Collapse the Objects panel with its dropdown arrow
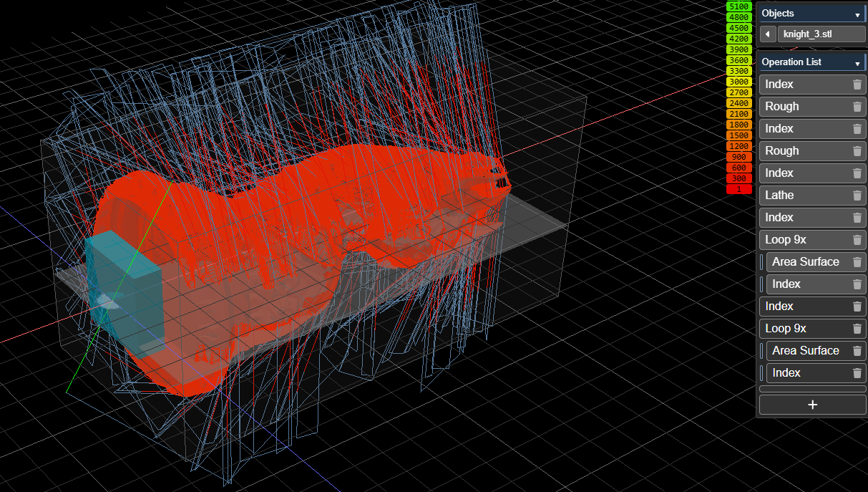 tap(857, 14)
